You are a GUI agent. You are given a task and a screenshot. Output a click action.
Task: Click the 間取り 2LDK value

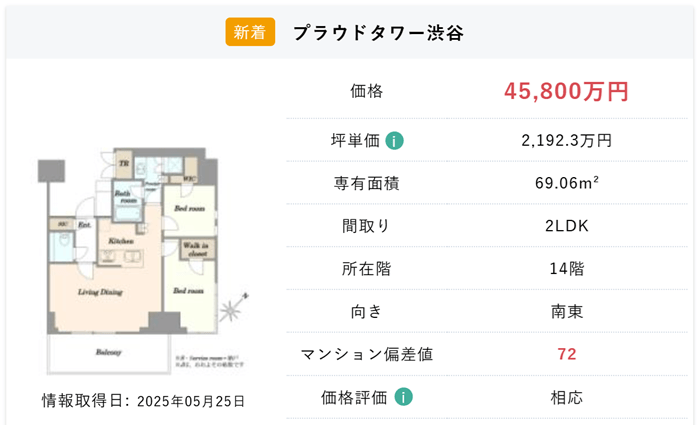point(567,226)
